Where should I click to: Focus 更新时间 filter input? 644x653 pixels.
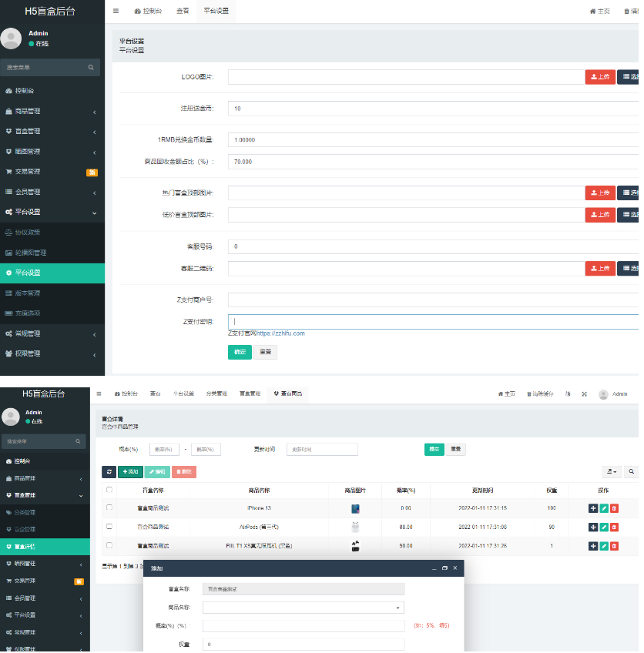(322, 450)
